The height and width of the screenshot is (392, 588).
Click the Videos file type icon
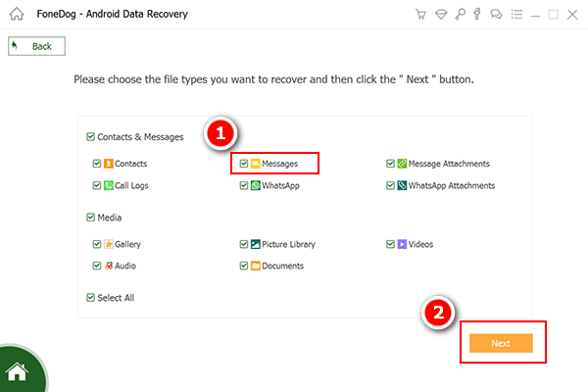402,244
